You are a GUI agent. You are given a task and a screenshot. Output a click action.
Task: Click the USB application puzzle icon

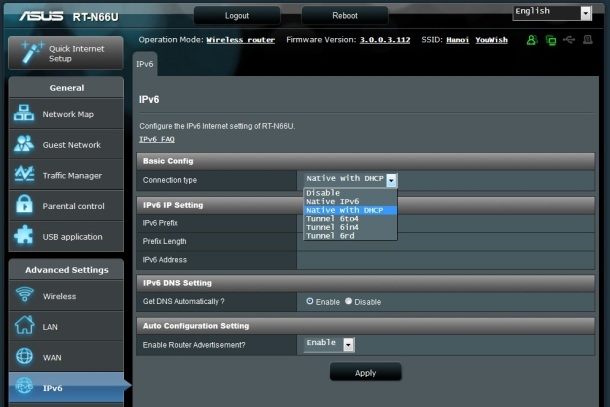coord(25,237)
